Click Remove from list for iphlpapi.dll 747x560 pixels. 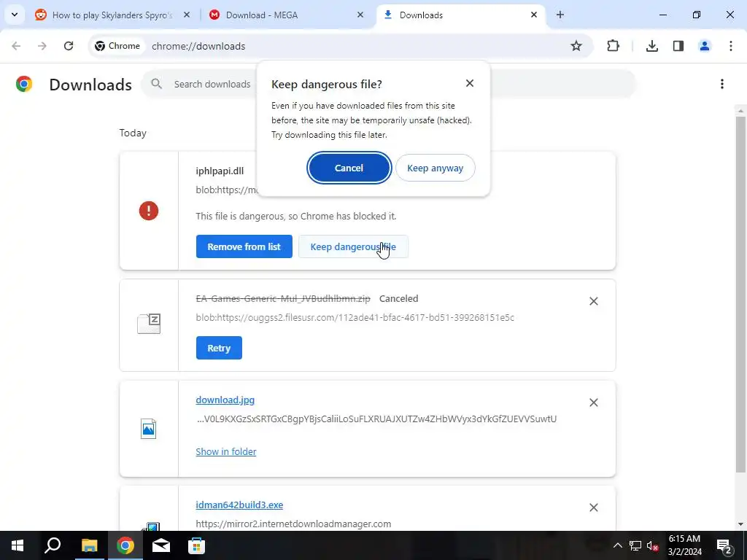tap(244, 246)
